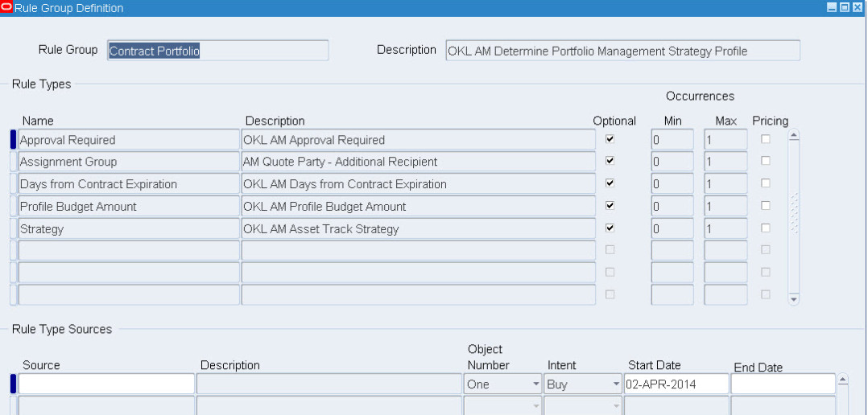Click the Start Date field 02-APR-2014
868x415 pixels.
(676, 384)
